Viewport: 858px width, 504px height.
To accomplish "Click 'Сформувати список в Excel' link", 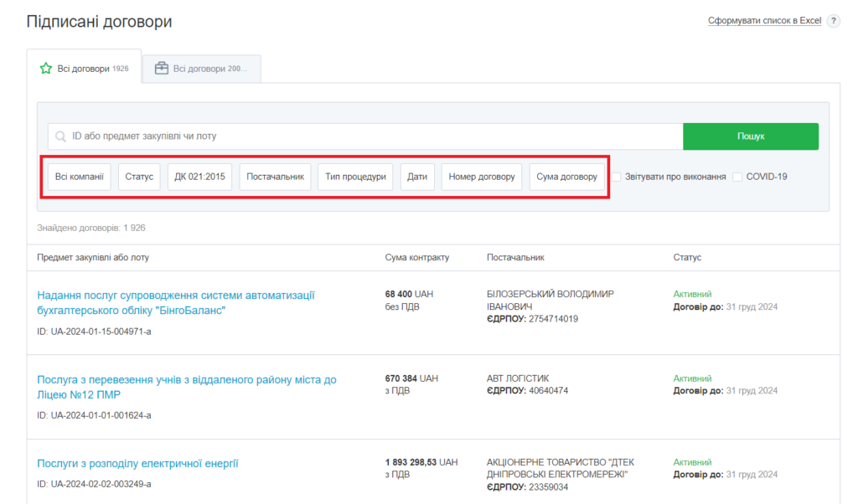I will point(764,21).
